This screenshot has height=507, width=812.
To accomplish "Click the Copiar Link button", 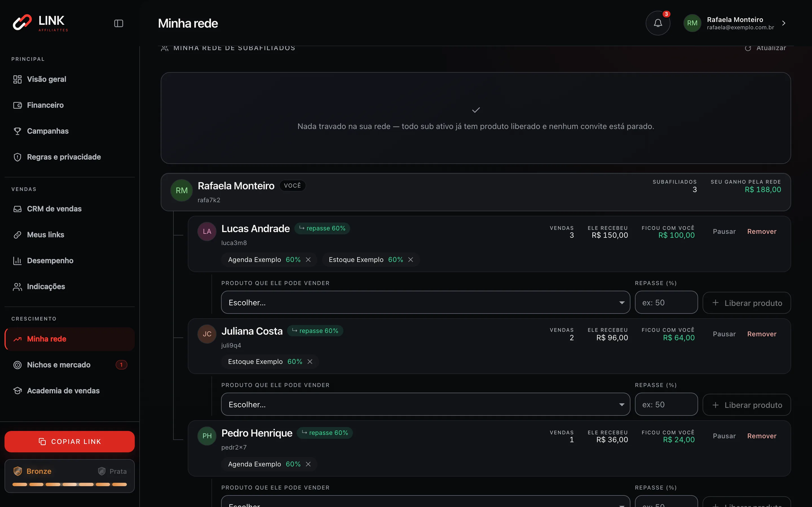I will 69,442.
